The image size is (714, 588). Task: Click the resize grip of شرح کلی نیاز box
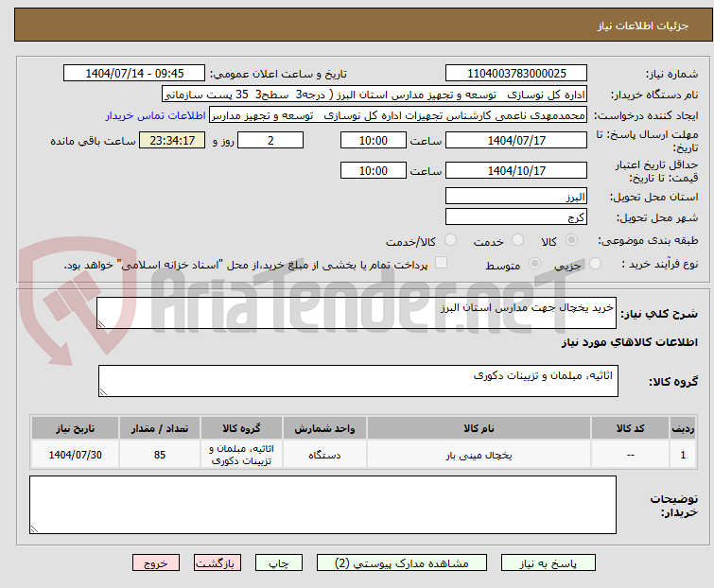pyautogui.click(x=101, y=323)
